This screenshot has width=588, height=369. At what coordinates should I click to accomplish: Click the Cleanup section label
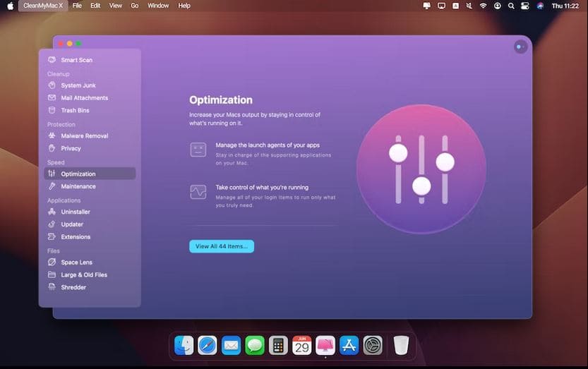(58, 74)
